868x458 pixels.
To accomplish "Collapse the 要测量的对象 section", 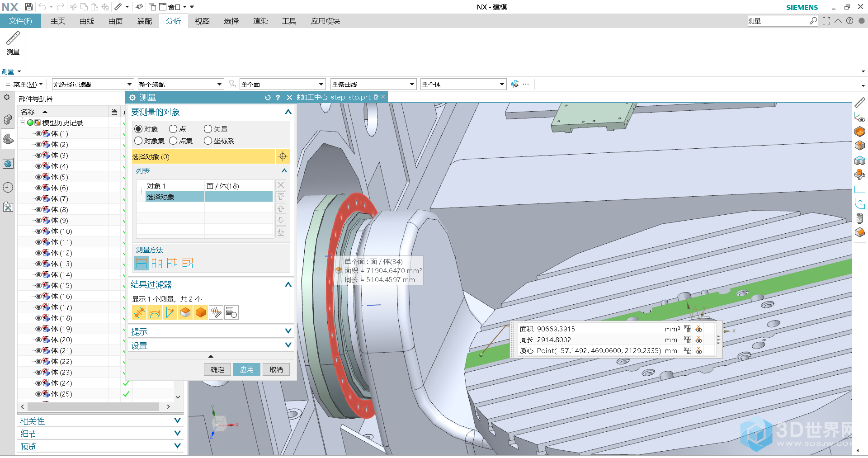I will pyautogui.click(x=288, y=112).
